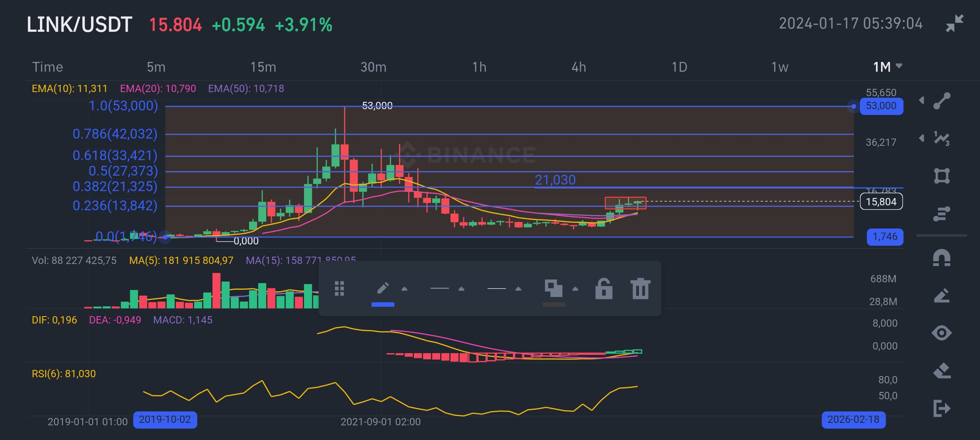The image size is (980, 440).
Task: Open the wave pattern drawing tool
Action: pos(942,139)
